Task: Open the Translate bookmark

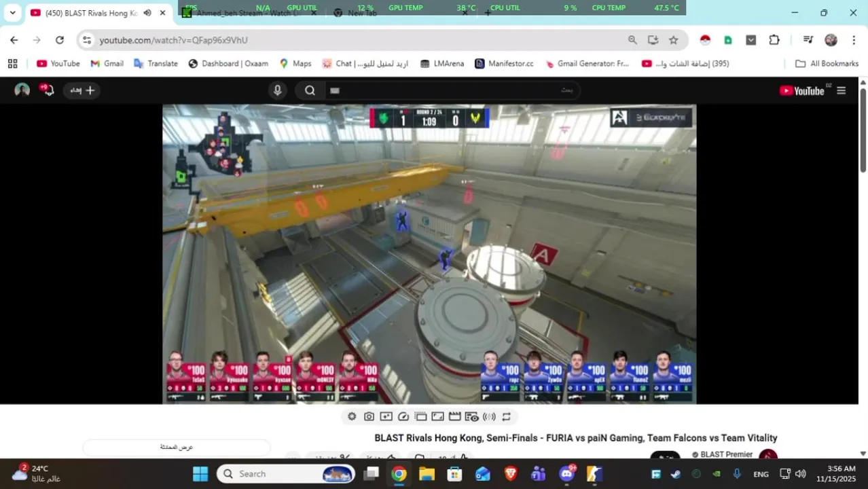Action: pyautogui.click(x=156, y=63)
